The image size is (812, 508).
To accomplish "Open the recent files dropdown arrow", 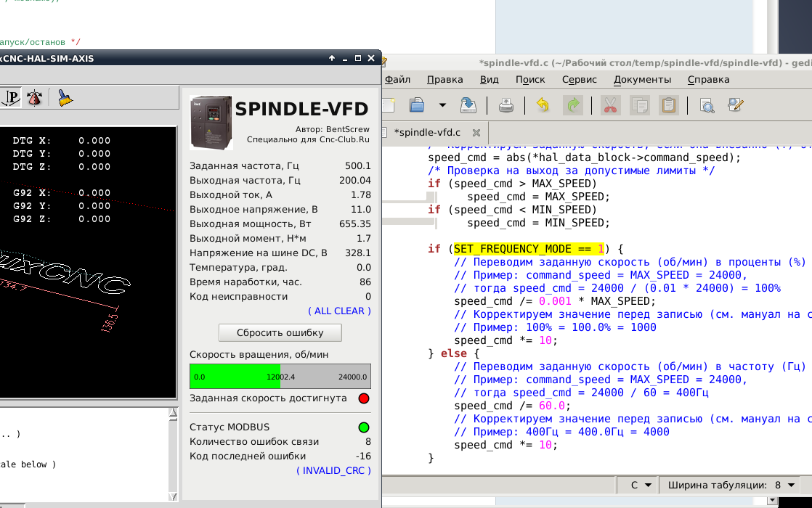I will (442, 105).
